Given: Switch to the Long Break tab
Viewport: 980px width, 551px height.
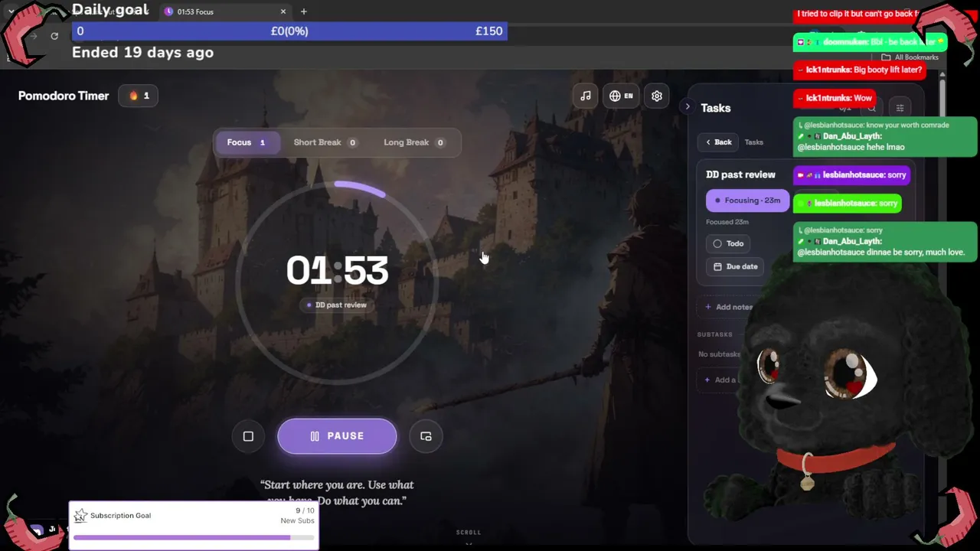Looking at the screenshot, I should [413, 142].
